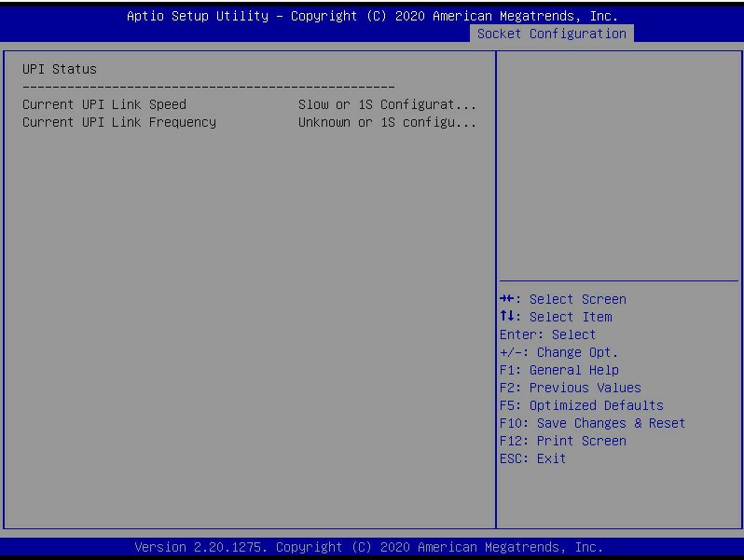Click the 'ESC: Exit' line
744x560 pixels.
533,458
